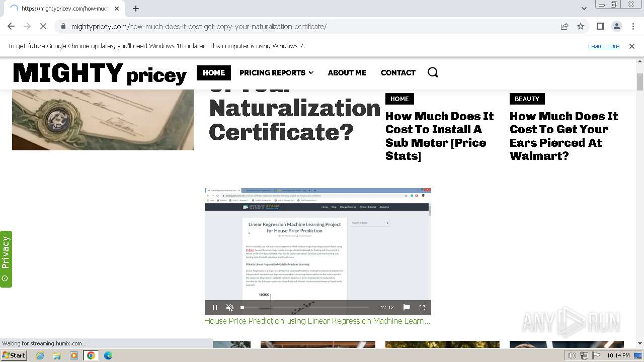Image resolution: width=644 pixels, height=362 pixels.
Task: Open the Privacy side tab
Action: [6, 259]
